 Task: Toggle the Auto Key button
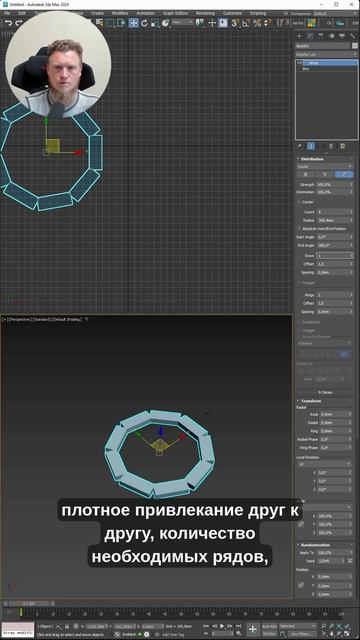click(269, 626)
